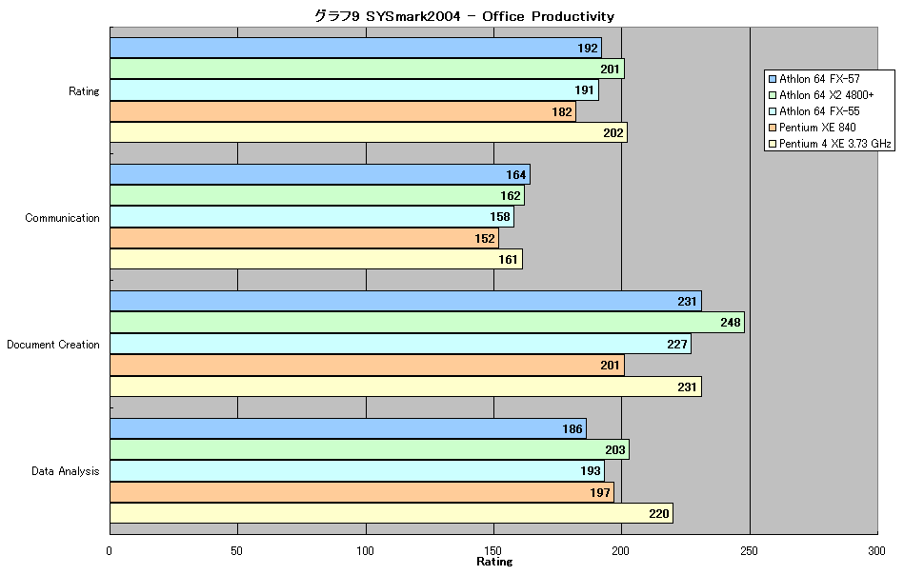924x575 pixels.
Task: Click the bold Rating x-axis title
Action: tap(494, 562)
